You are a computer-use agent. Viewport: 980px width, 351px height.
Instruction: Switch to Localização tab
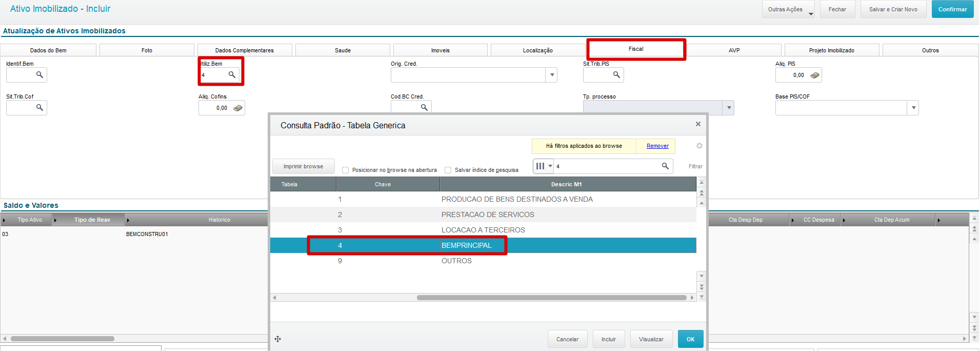[538, 50]
